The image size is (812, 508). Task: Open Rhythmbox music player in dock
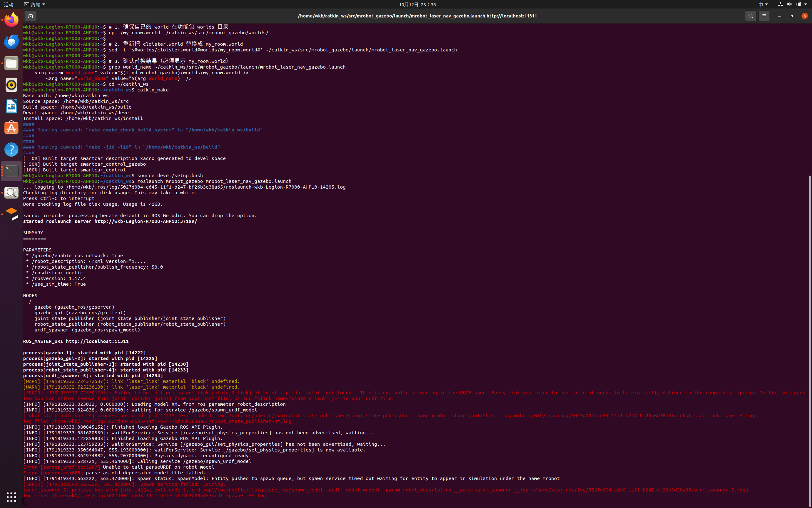pyautogui.click(x=11, y=85)
